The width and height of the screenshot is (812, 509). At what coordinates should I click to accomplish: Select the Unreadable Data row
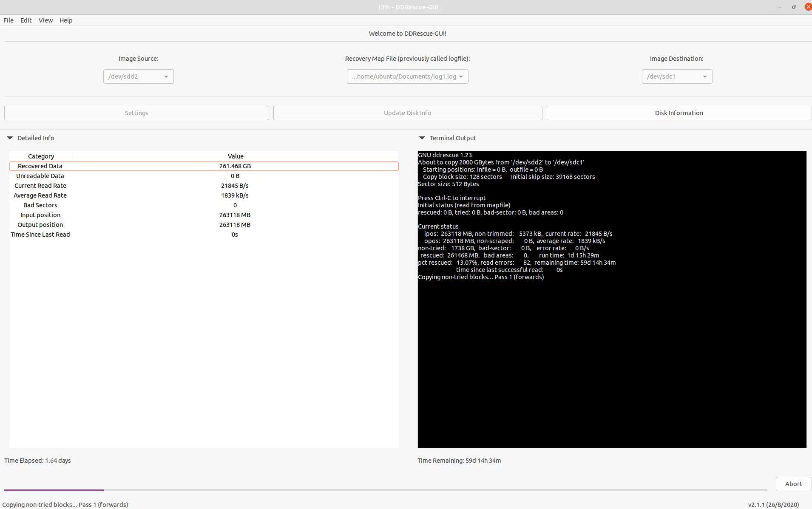(204, 176)
